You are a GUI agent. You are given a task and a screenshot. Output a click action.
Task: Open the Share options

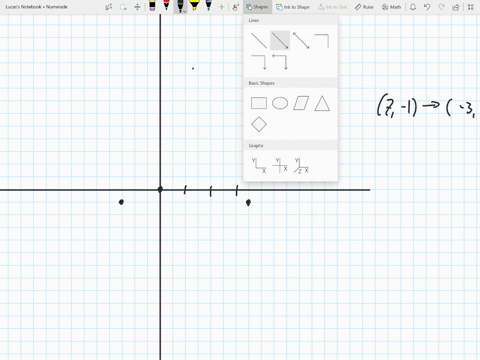pos(456,7)
